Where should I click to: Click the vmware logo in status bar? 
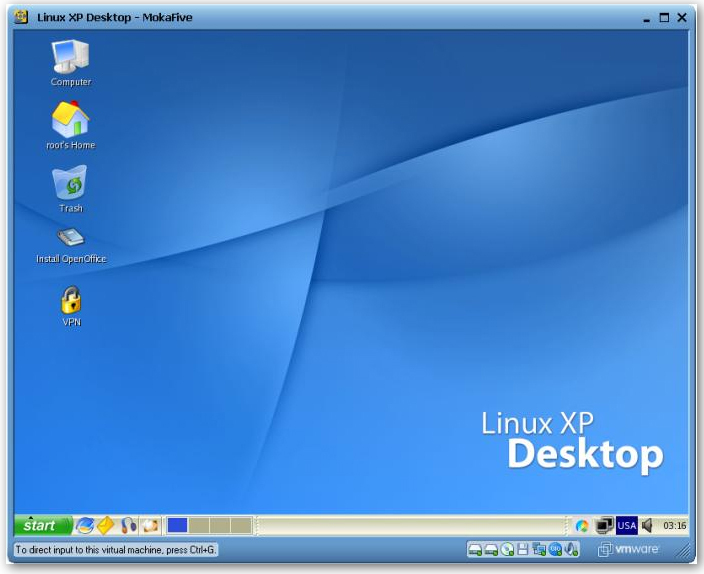628,549
